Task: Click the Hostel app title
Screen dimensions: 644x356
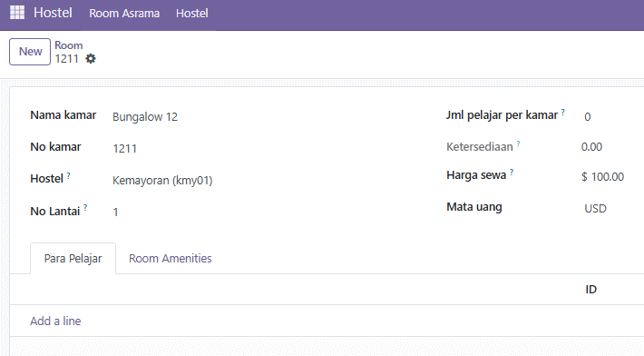Action: click(53, 13)
